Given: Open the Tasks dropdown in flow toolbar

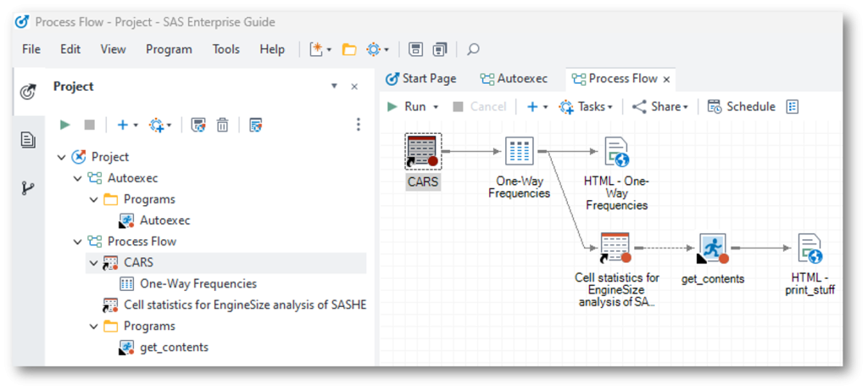Looking at the screenshot, I should 587,107.
